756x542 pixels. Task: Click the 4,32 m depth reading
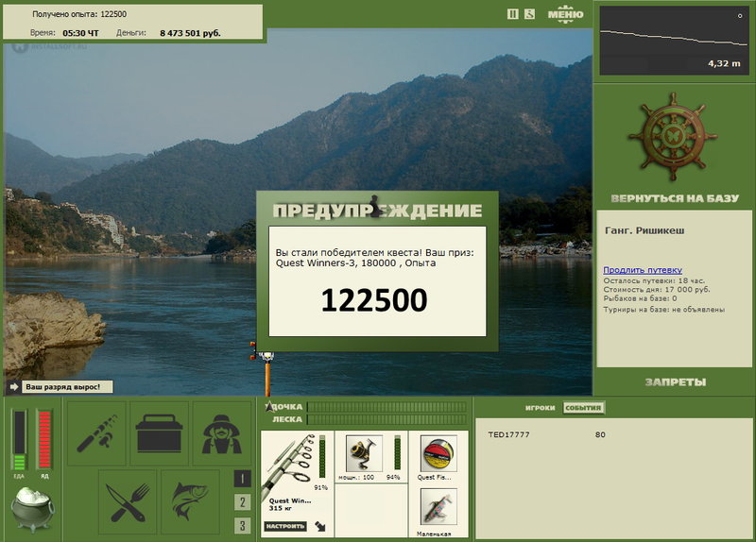coord(724,63)
